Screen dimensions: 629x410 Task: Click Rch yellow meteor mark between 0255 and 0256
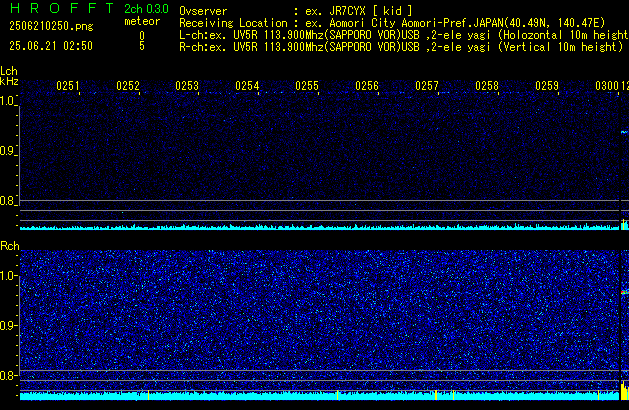pyautogui.click(x=337, y=395)
